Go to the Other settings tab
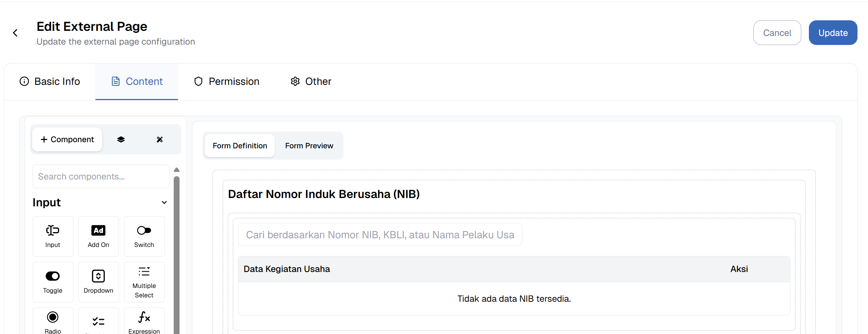868x334 pixels. pyautogui.click(x=311, y=82)
